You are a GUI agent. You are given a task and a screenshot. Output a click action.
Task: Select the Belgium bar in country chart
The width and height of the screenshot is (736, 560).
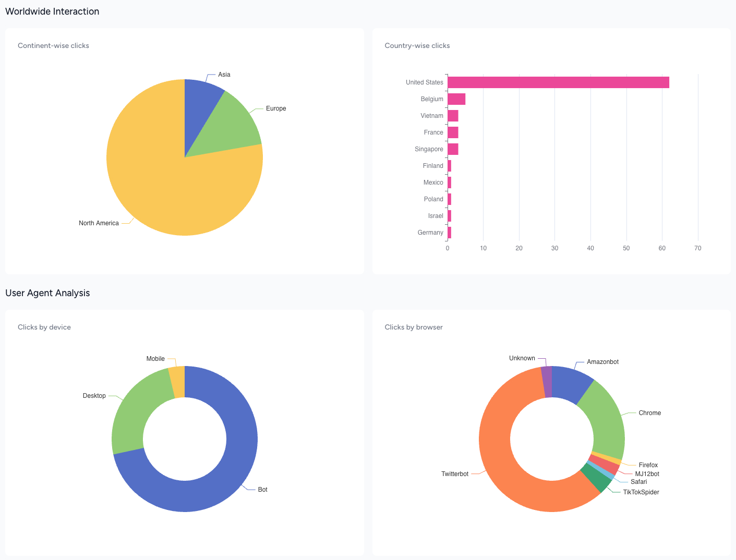coord(456,99)
